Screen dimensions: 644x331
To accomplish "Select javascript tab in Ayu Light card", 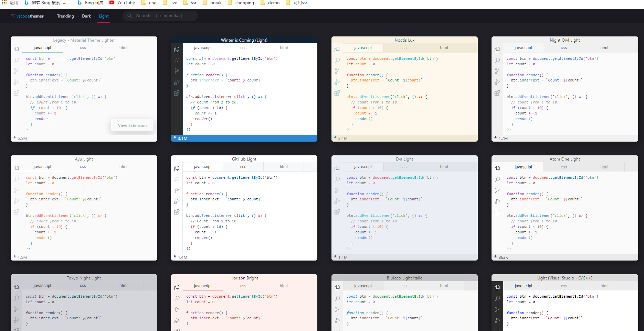I will point(42,167).
